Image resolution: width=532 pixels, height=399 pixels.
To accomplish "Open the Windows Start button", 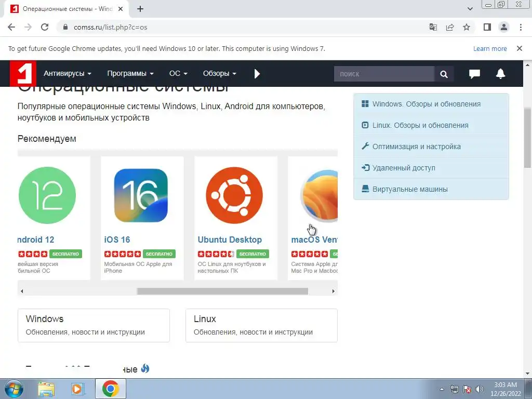I will (14, 389).
